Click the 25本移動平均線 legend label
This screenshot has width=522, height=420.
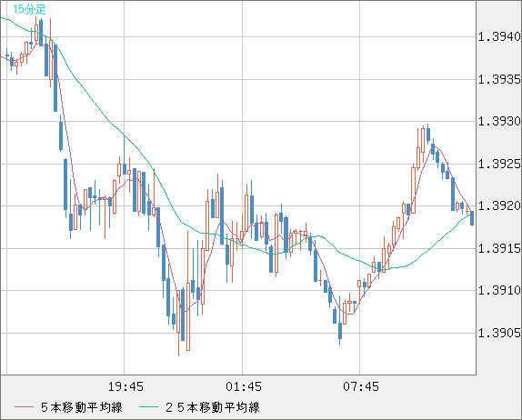(213, 407)
